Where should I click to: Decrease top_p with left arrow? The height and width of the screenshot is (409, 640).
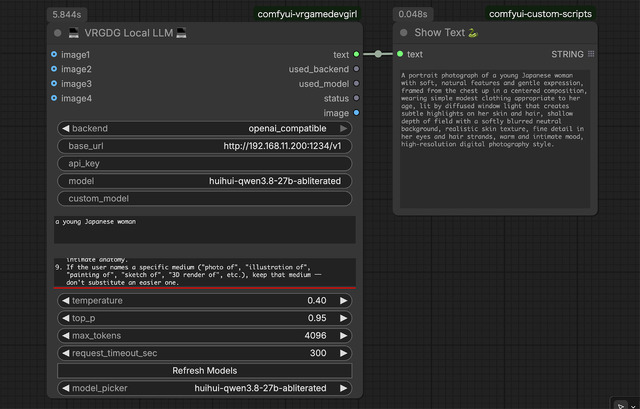click(x=65, y=318)
